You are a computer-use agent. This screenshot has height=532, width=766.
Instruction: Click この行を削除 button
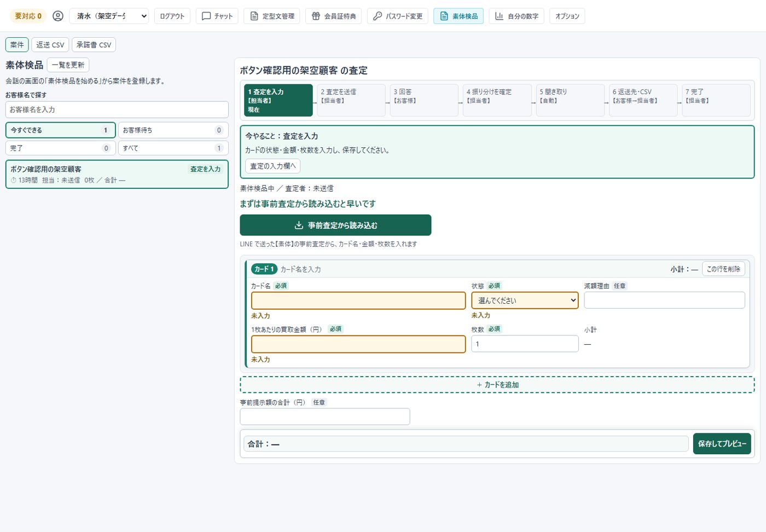pyautogui.click(x=723, y=269)
